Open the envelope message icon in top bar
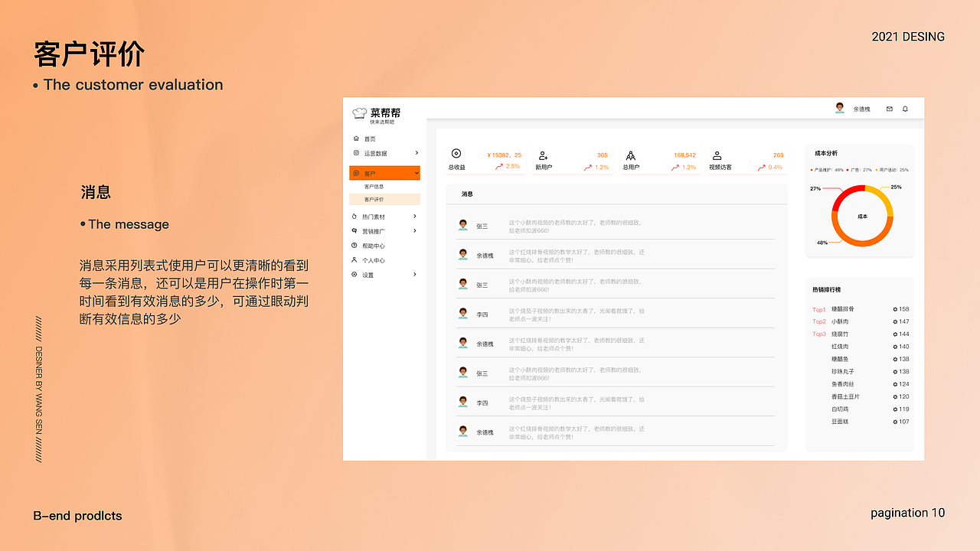This screenshot has height=551, width=980. pos(889,109)
